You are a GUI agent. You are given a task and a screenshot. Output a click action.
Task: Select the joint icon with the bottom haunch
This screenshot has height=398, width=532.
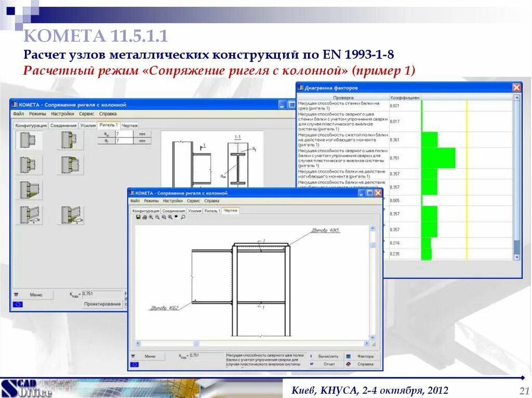pos(29,190)
